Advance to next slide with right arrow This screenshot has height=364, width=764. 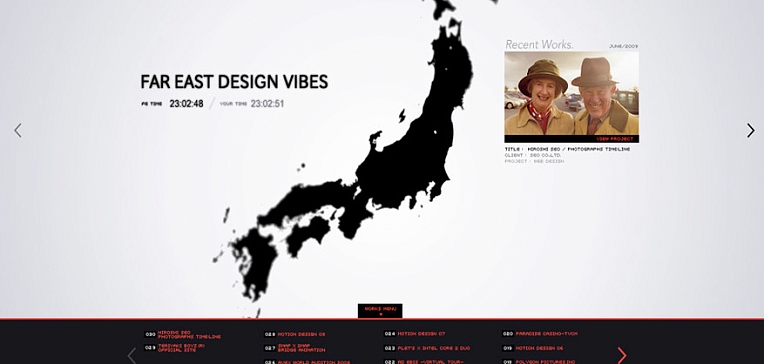pos(750,131)
